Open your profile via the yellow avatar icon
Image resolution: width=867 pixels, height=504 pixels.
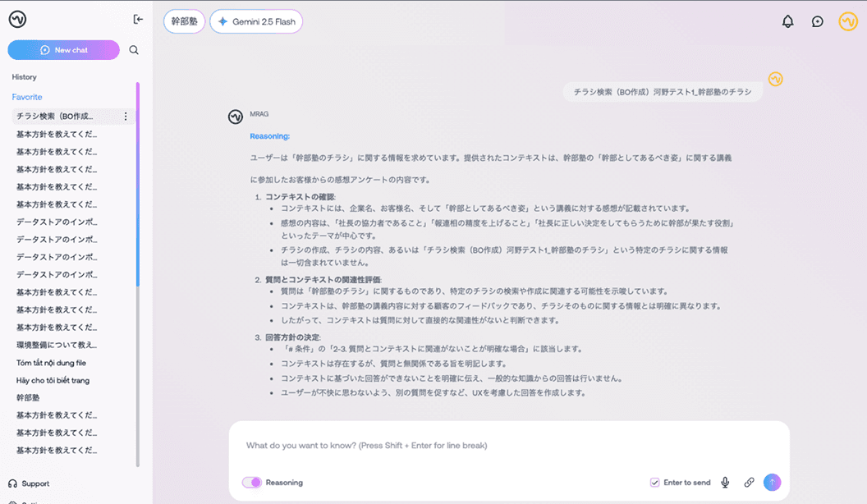coord(846,21)
